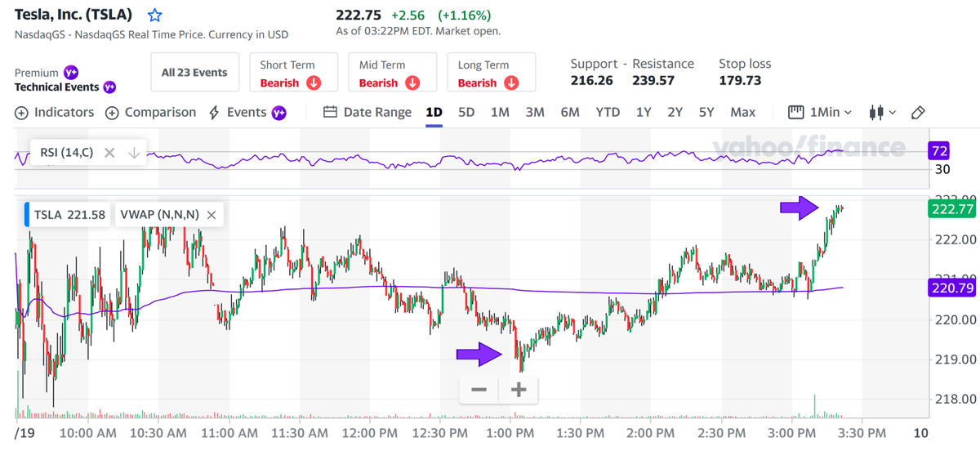Open the 1Min interval dropdown

[820, 112]
